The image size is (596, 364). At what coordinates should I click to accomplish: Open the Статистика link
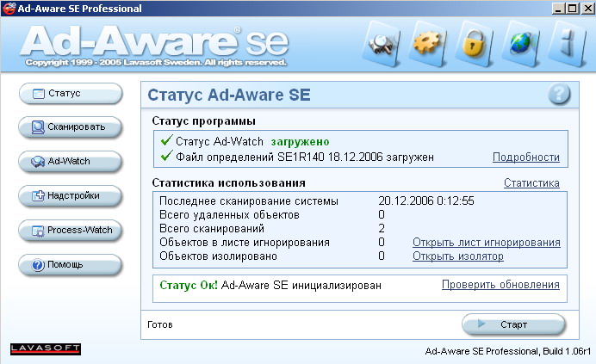(531, 182)
